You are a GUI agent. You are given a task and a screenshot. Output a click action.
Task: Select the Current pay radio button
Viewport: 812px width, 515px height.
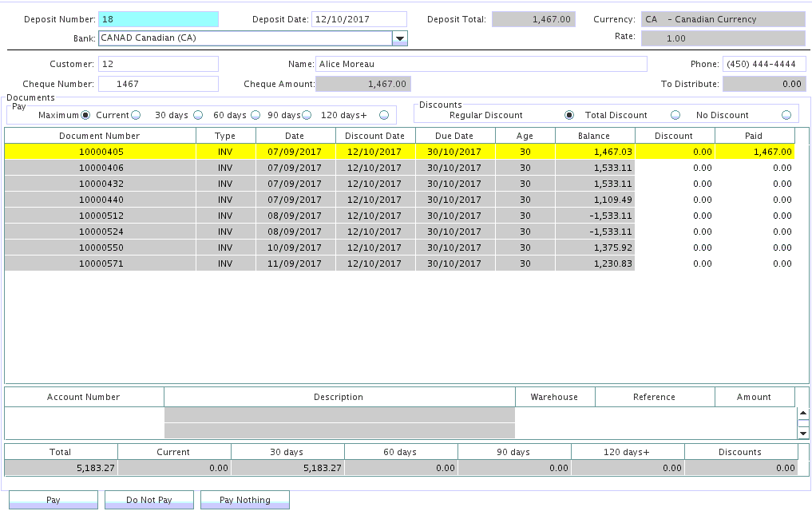136,115
